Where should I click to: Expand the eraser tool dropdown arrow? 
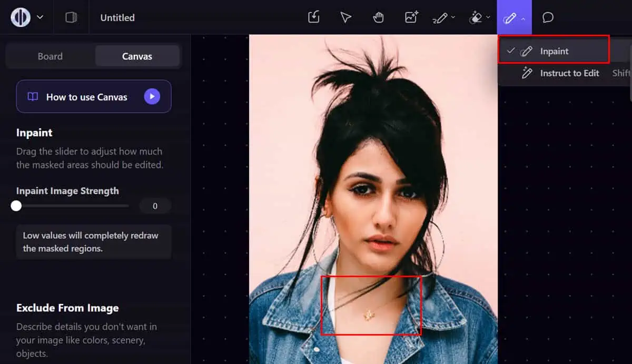coord(488,17)
